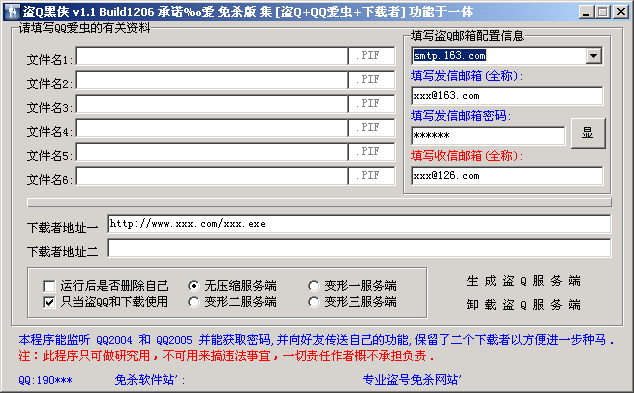634x393 pixels.
Task: Click the 生成盗Q服务端 button
Action: 523,281
